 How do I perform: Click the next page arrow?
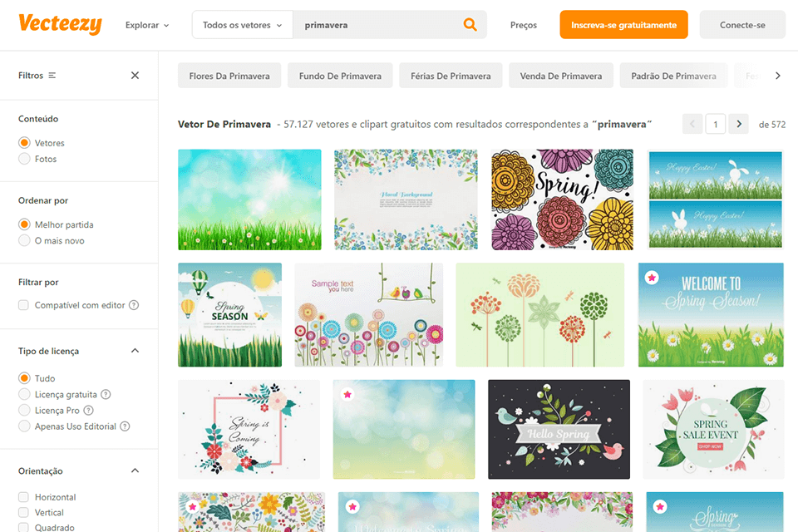point(738,123)
